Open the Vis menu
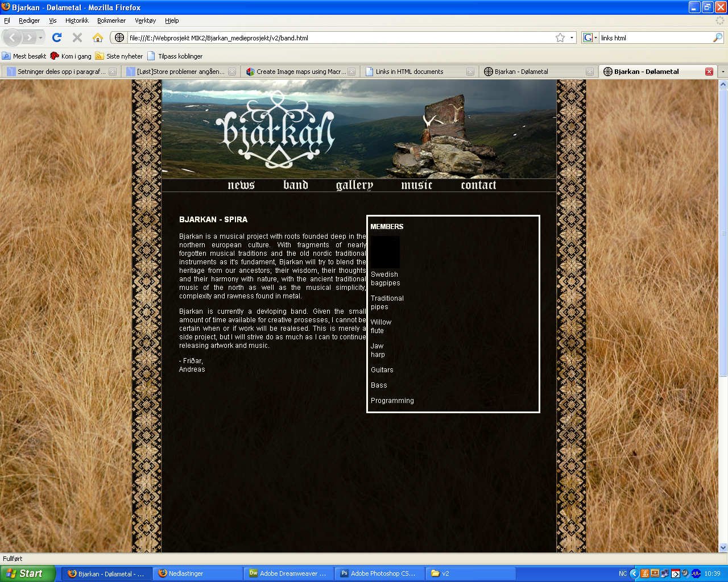728x582 pixels. pos(53,20)
